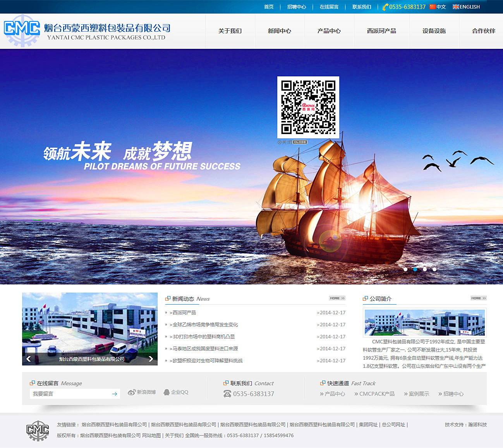Click the 我要留言 message input field
Image resolution: width=503 pixels, height=448 pixels.
tap(70, 394)
